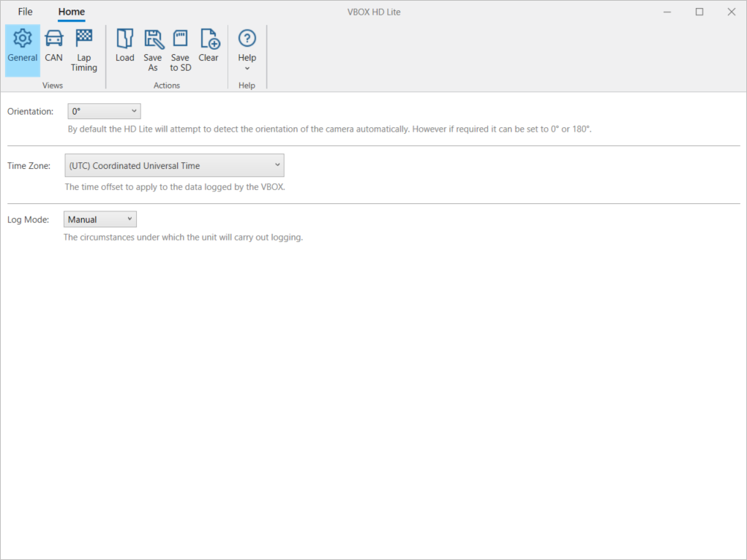Open the Lap Timing view
This screenshot has height=560, width=747.
(84, 50)
